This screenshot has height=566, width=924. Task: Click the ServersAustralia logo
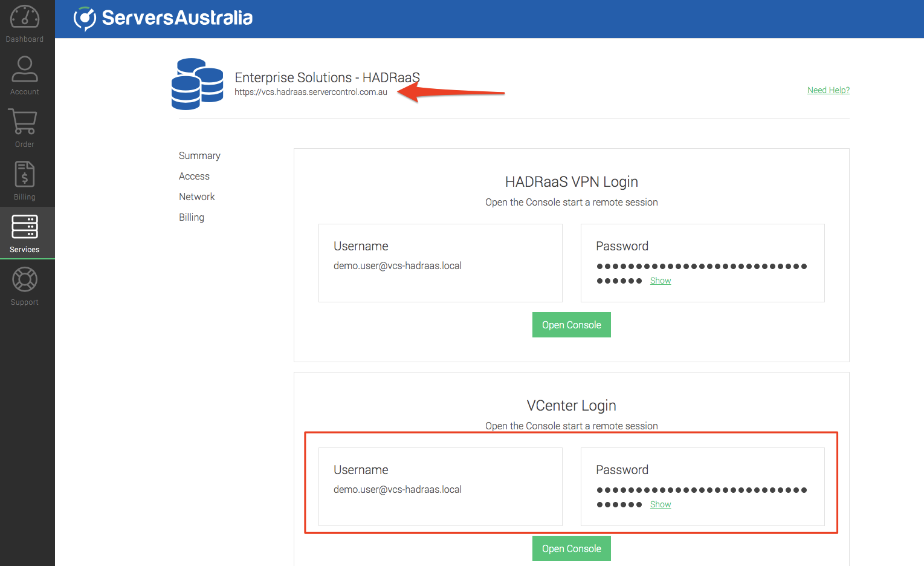163,18
